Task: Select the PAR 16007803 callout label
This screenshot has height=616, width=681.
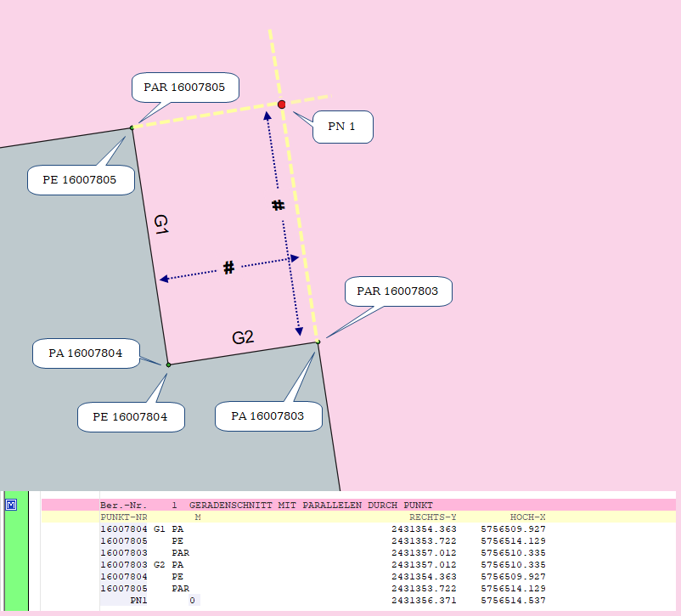Action: click(x=398, y=291)
